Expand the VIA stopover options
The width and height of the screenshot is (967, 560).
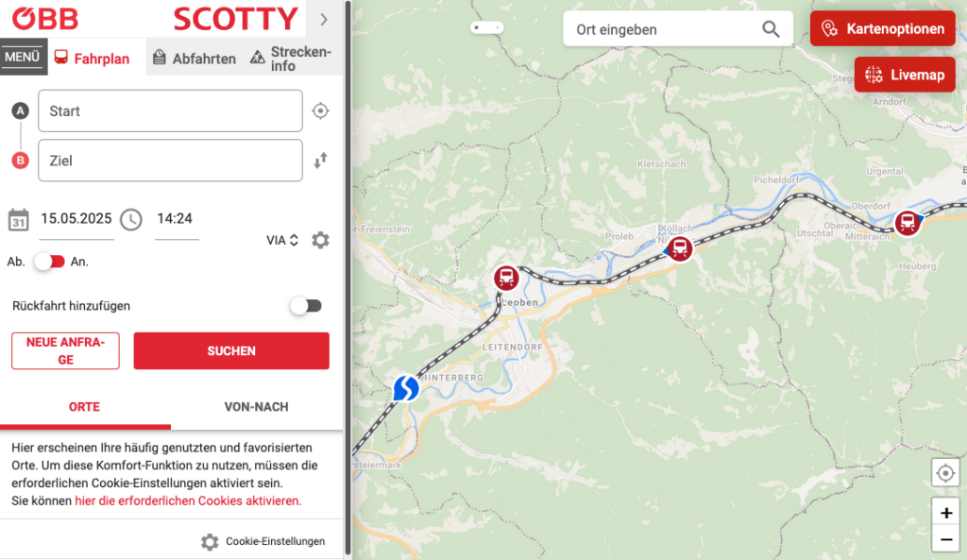282,240
